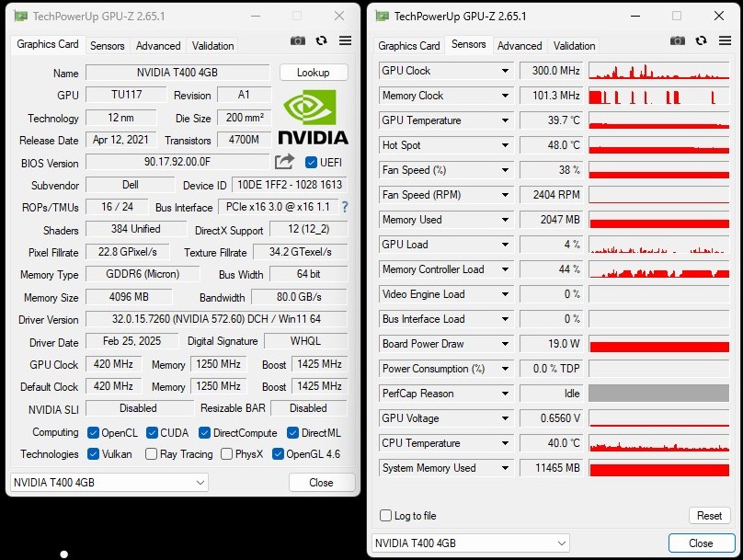
Task: Click the 19.0 W board power value
Action: pos(552,344)
